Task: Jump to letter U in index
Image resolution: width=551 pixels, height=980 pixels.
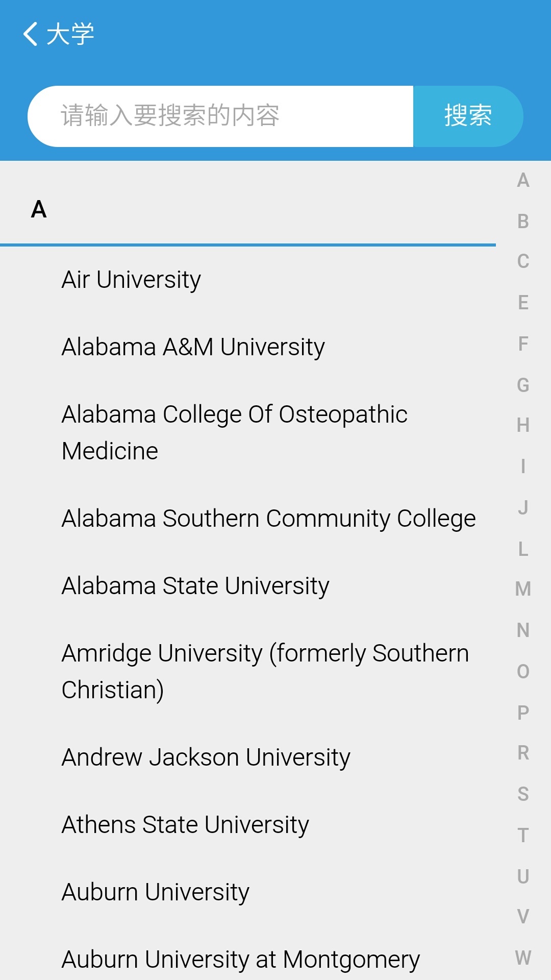Action: pos(523,876)
